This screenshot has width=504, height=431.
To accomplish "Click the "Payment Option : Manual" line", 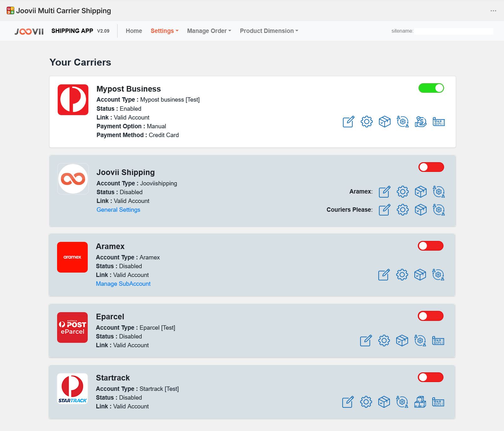I will click(x=131, y=126).
